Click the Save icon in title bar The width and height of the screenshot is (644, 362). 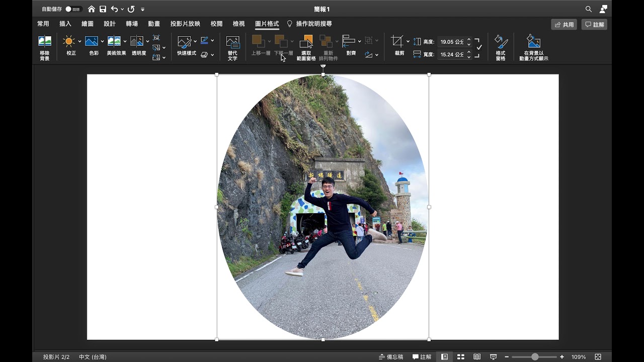[x=103, y=9]
